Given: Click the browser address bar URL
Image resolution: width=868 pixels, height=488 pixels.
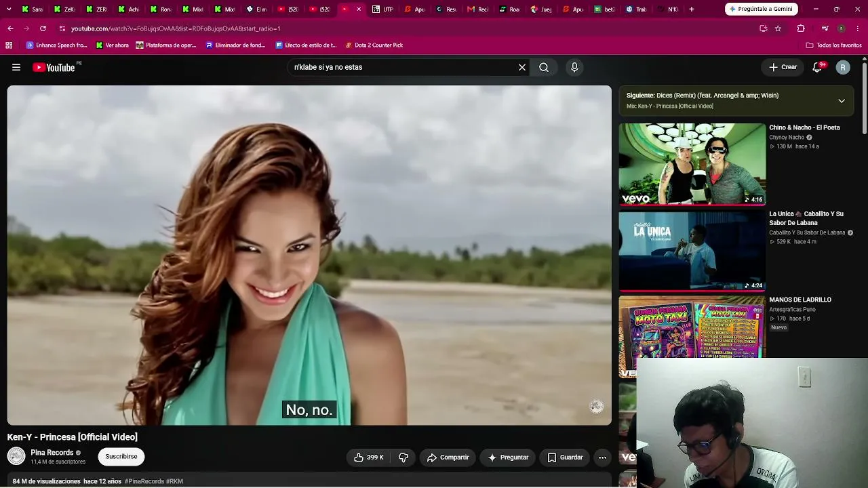Looking at the screenshot, I should coord(176,28).
